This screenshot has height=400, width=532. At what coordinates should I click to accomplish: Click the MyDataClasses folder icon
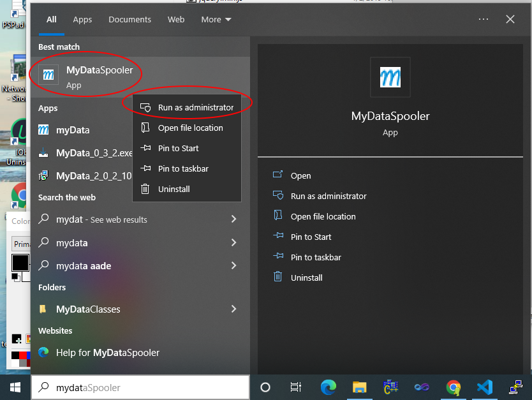[x=43, y=309]
